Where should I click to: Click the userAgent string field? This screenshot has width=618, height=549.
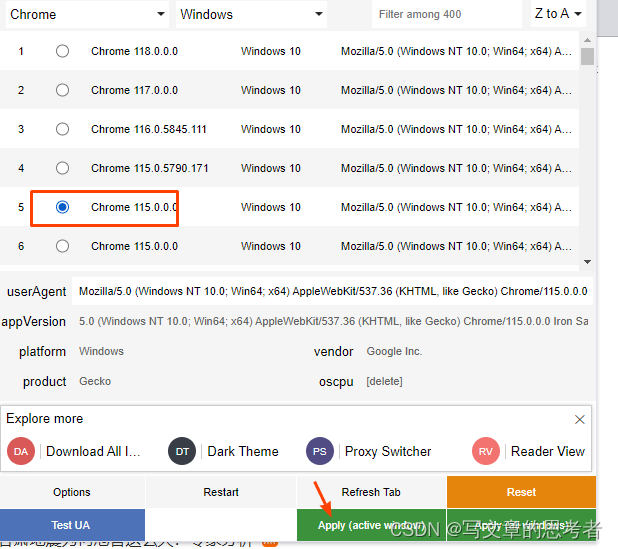coord(332,291)
